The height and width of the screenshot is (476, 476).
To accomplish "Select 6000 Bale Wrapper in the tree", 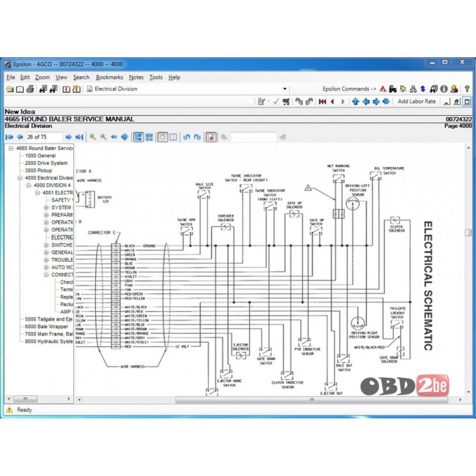I will [46, 326].
